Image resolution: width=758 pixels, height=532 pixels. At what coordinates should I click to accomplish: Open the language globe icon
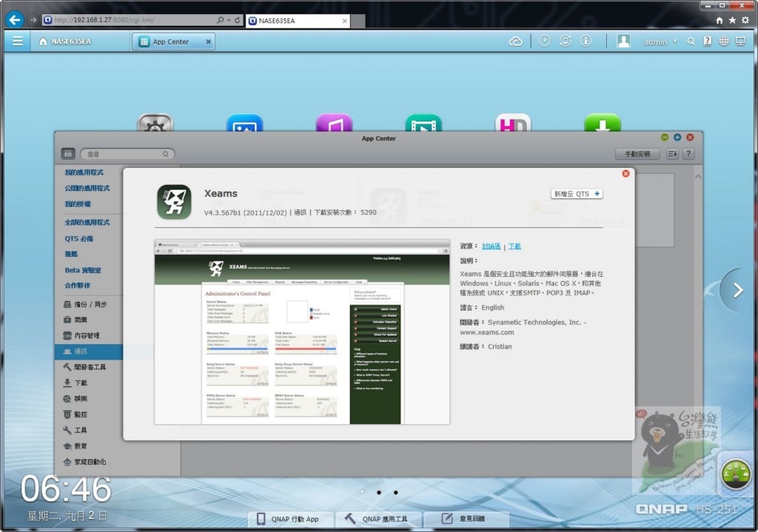click(724, 41)
